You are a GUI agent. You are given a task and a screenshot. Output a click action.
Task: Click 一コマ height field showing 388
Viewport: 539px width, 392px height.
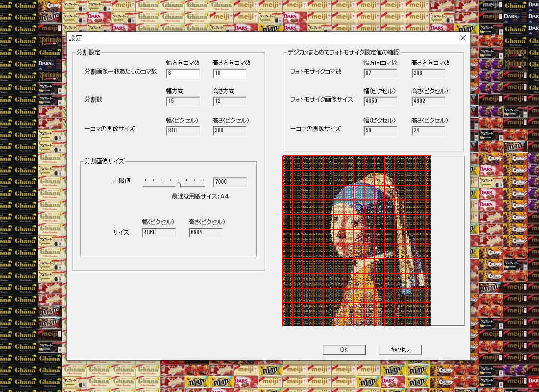click(230, 131)
